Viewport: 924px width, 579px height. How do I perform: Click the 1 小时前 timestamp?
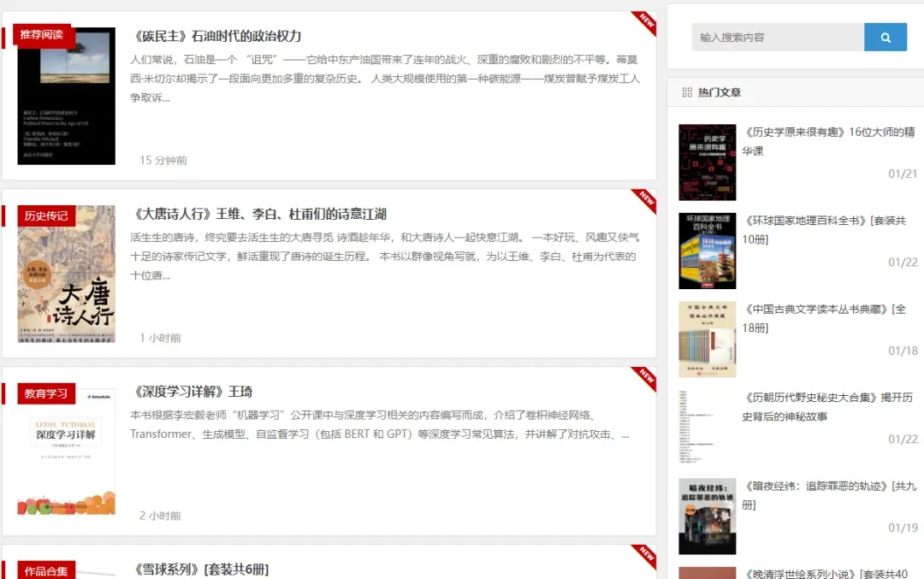[160, 338]
